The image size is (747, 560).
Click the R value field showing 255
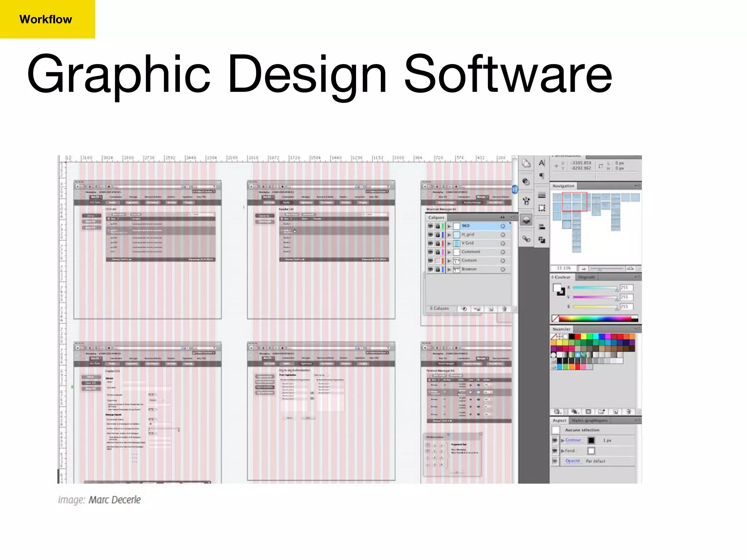627,288
